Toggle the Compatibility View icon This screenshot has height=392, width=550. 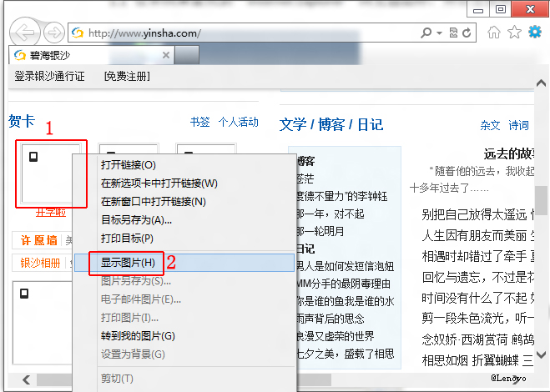pyautogui.click(x=453, y=33)
